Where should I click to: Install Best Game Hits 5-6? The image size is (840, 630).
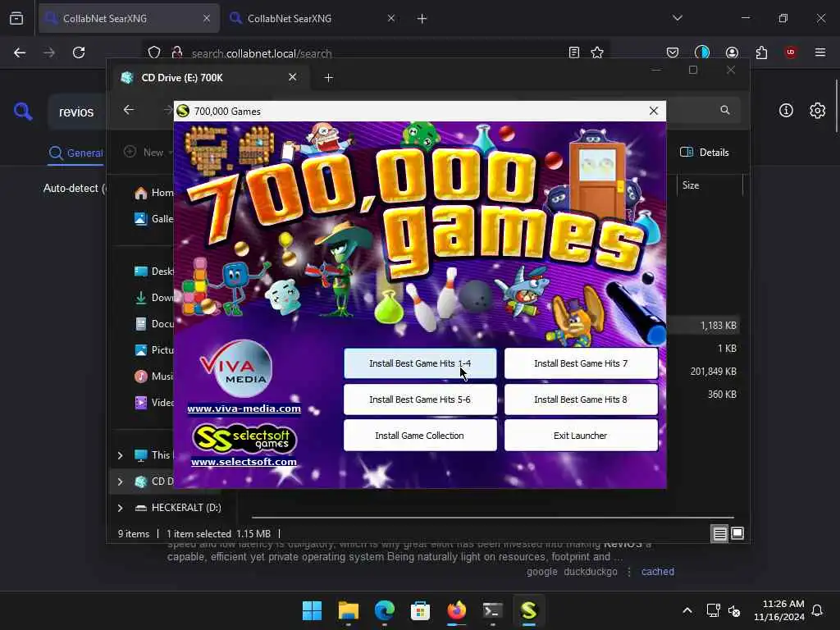420,399
